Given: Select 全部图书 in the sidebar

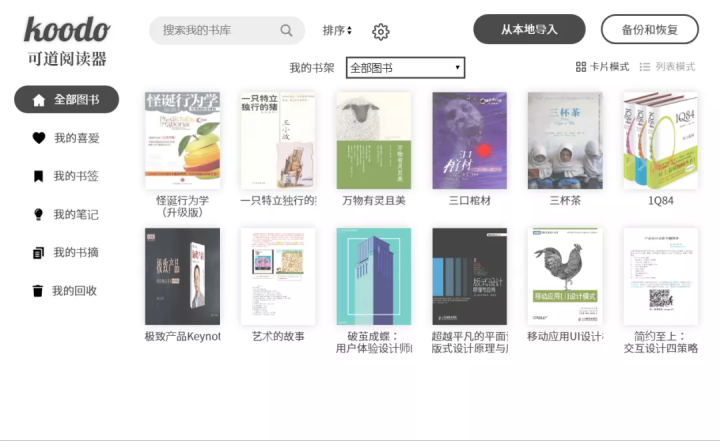Looking at the screenshot, I should [67, 99].
